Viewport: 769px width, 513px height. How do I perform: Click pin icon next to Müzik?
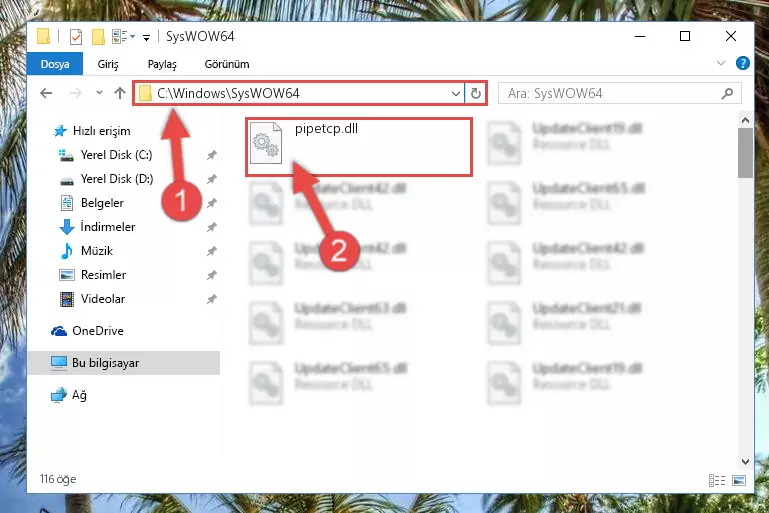tap(212, 251)
